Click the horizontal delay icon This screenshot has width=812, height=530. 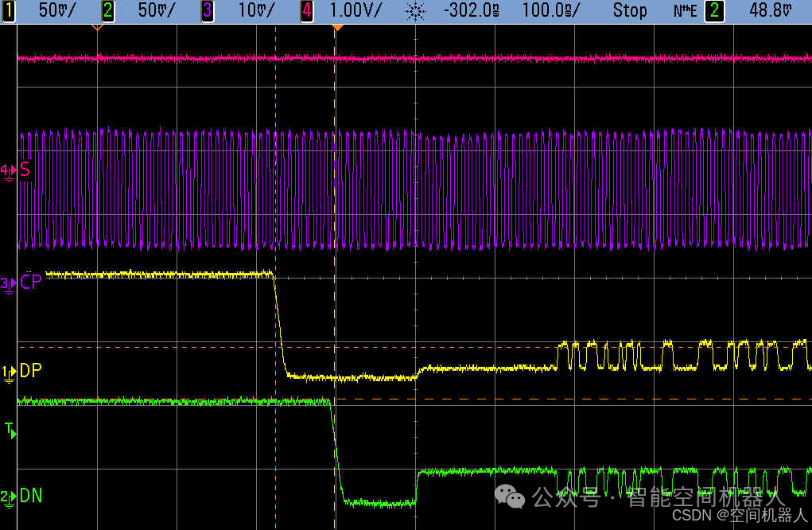coord(415,11)
